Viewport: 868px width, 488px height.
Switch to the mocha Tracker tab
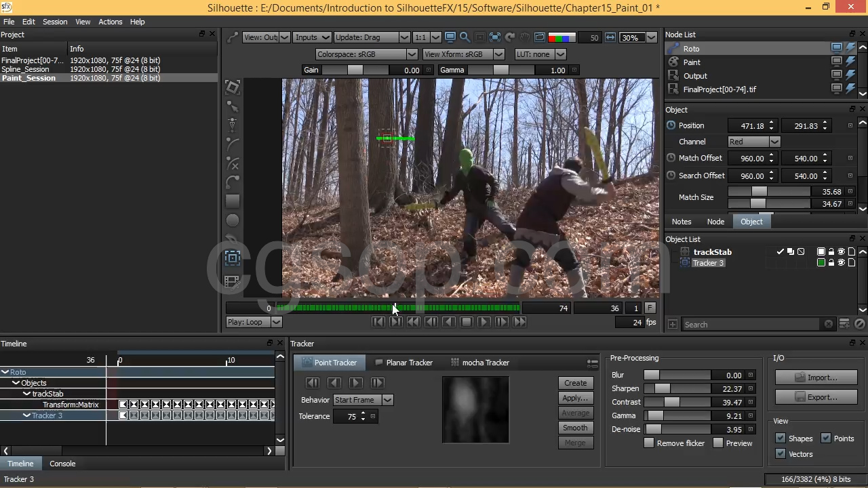pyautogui.click(x=480, y=363)
